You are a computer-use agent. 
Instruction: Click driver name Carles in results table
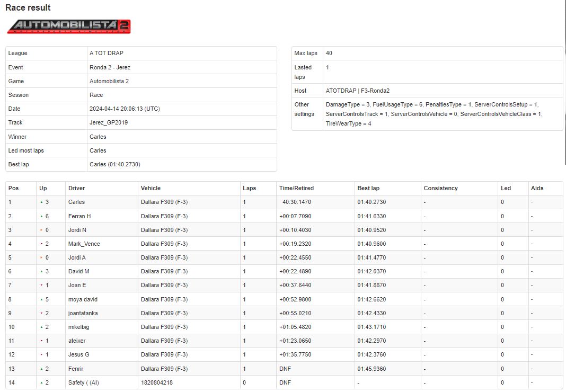76,202
